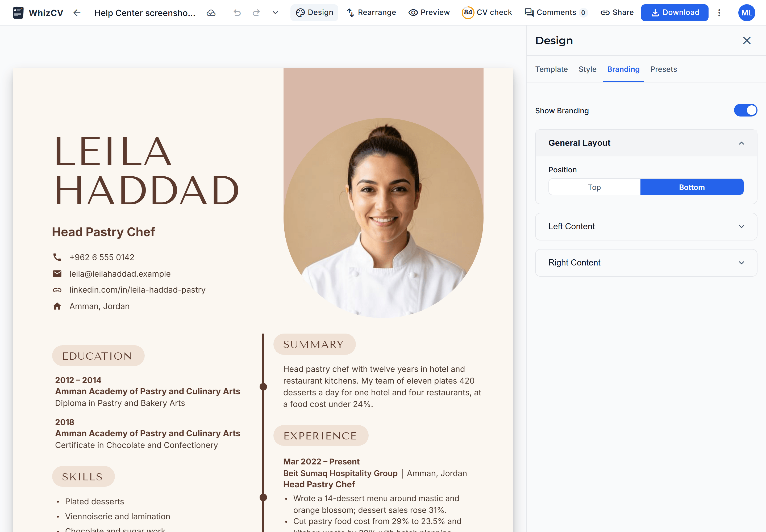The image size is (766, 532).
Task: Set branding position to Top
Action: tap(594, 187)
